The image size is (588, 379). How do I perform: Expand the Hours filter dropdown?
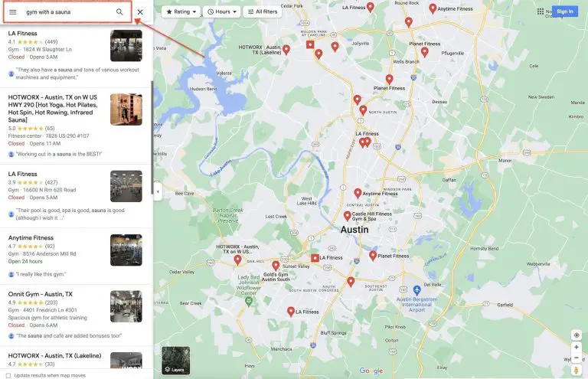(220, 12)
